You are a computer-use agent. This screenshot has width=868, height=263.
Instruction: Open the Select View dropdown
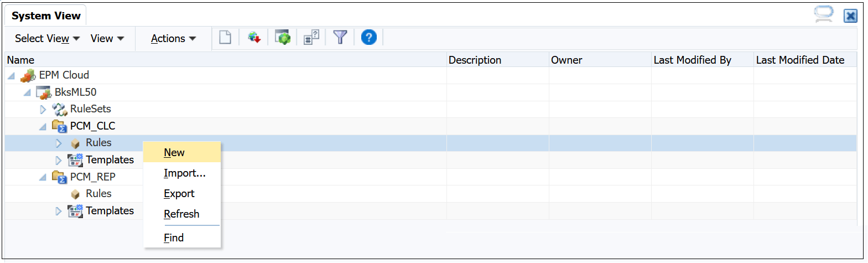[47, 38]
